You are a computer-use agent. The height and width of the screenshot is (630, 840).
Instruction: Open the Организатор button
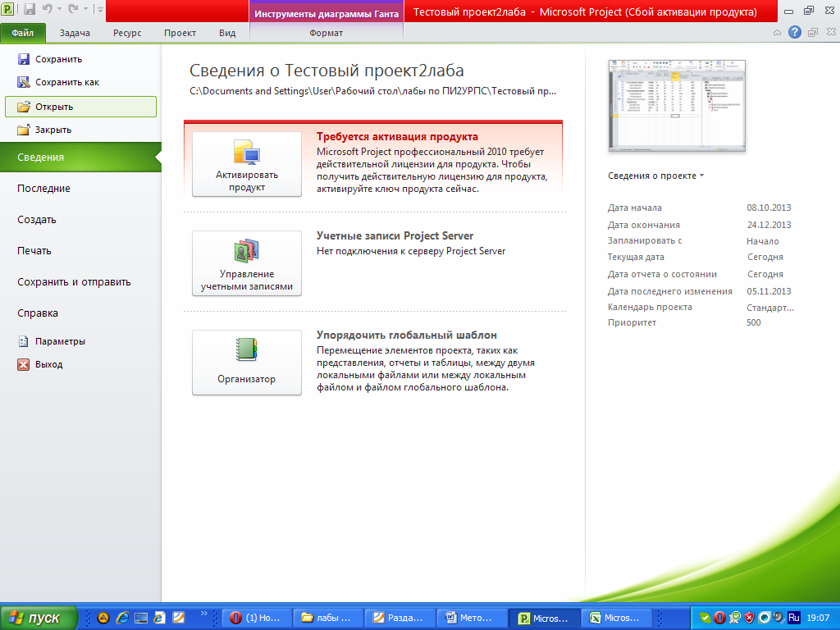click(247, 362)
